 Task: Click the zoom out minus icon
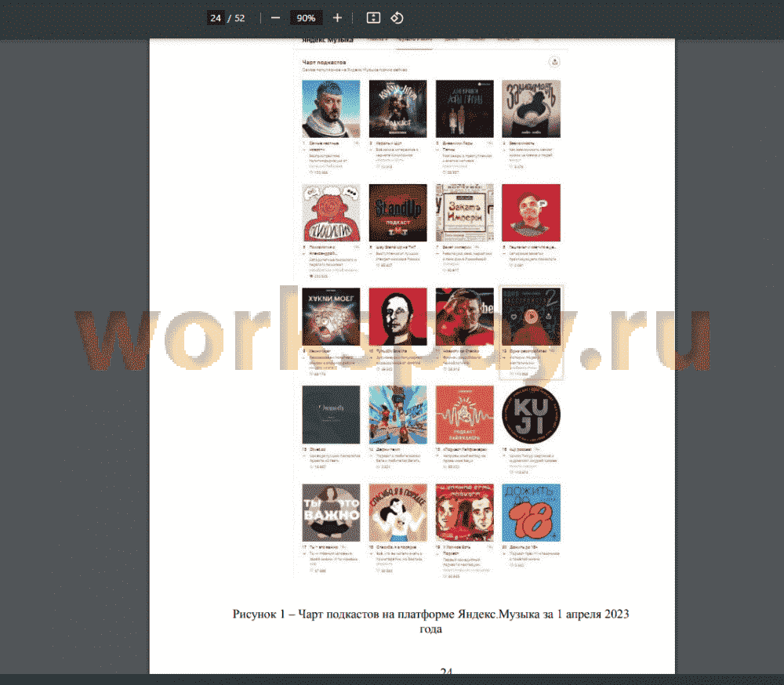coord(275,18)
